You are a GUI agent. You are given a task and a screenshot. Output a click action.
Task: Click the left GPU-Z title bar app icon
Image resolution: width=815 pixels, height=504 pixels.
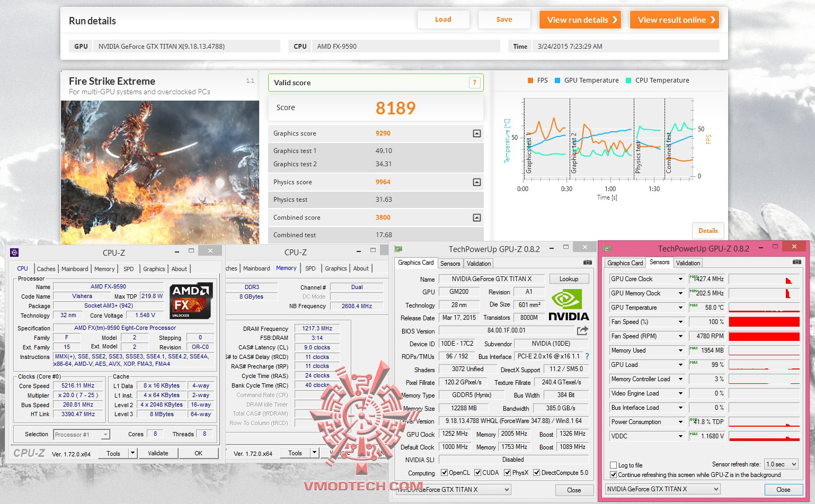(x=398, y=249)
